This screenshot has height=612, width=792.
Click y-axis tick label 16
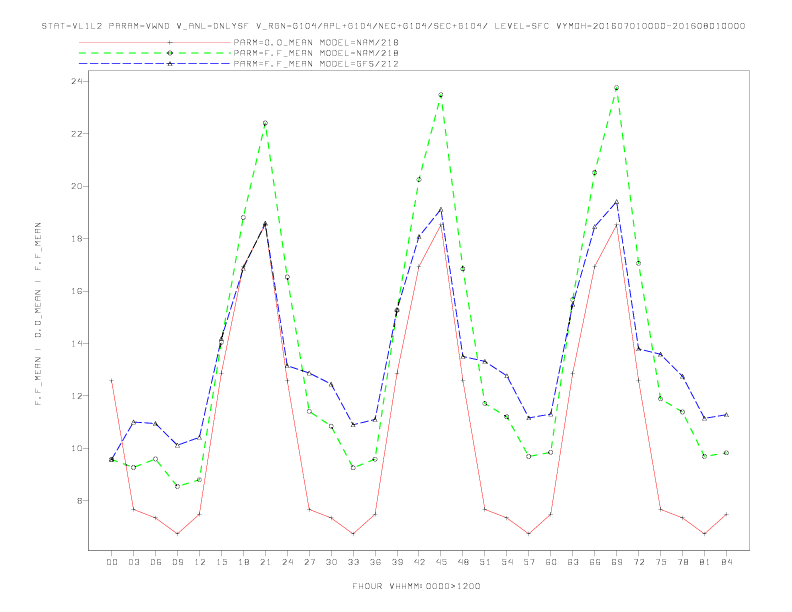click(77, 291)
